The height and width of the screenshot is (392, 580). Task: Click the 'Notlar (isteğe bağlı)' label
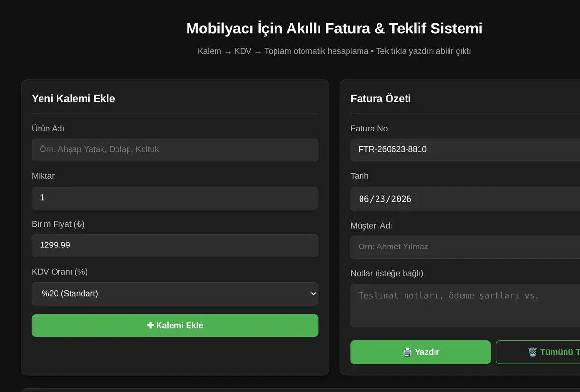click(x=387, y=273)
